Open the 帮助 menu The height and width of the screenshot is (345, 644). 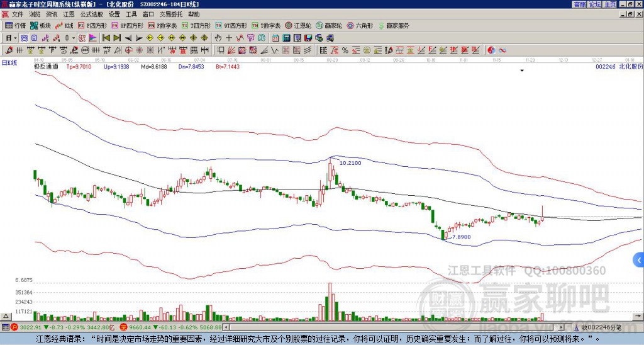[194, 14]
